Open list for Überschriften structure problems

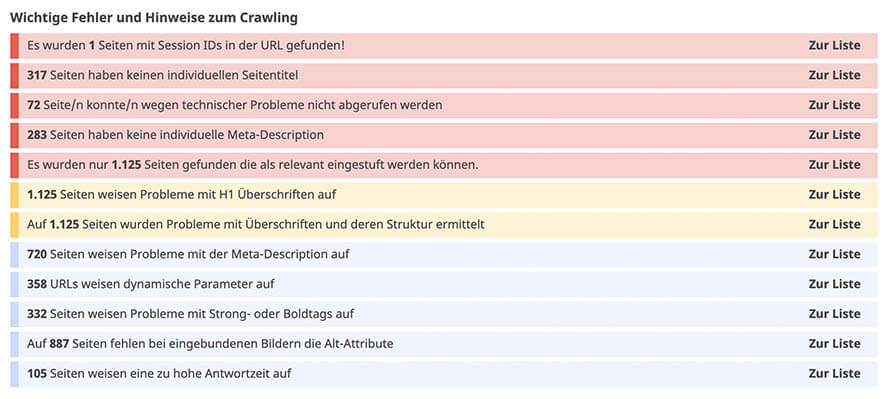click(834, 225)
